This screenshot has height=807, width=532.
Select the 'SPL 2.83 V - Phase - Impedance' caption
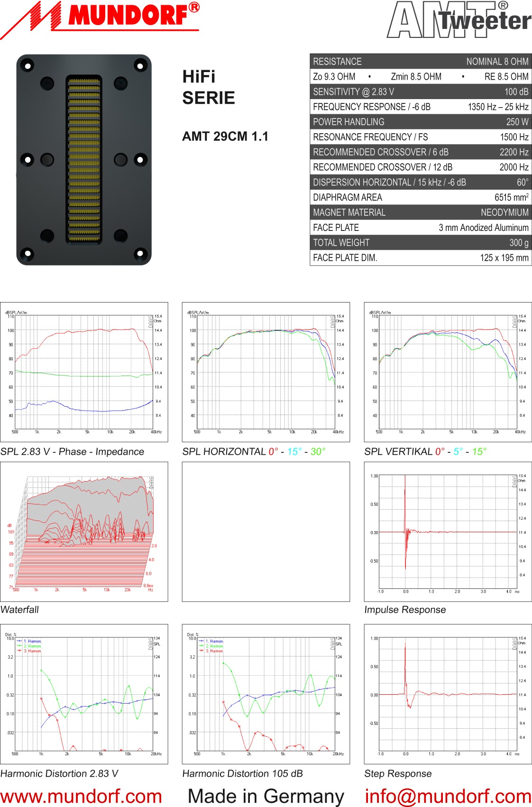click(72, 452)
